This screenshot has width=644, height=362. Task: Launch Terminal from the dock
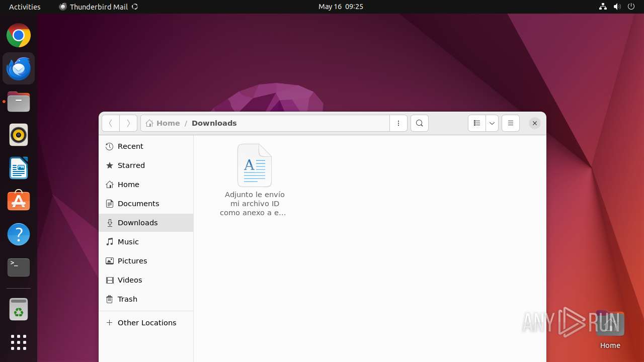[19, 267]
